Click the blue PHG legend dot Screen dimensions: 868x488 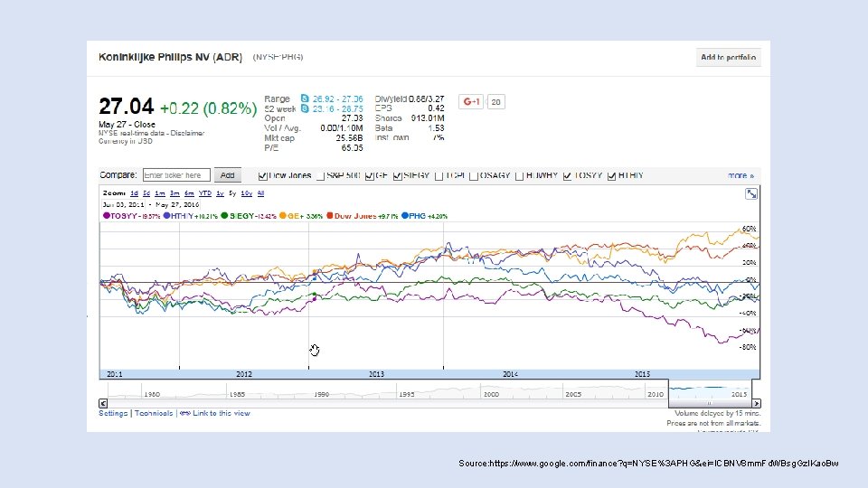[x=405, y=216]
